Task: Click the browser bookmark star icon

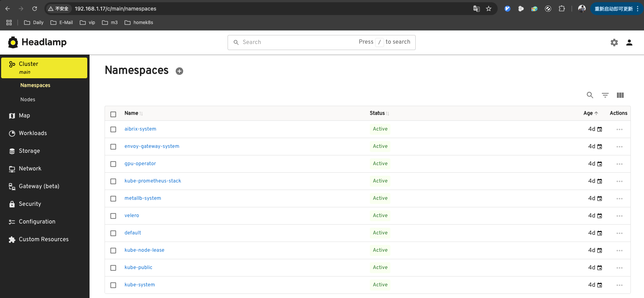Action: point(489,9)
